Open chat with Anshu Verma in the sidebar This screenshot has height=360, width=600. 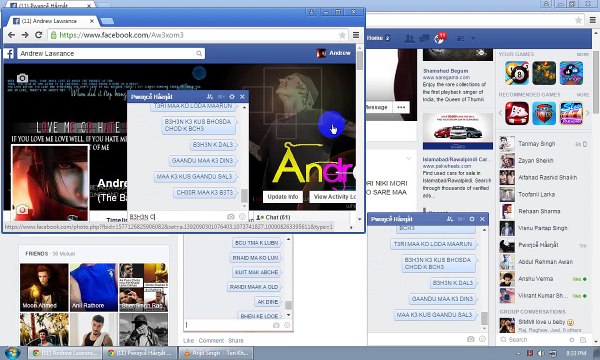point(543,279)
